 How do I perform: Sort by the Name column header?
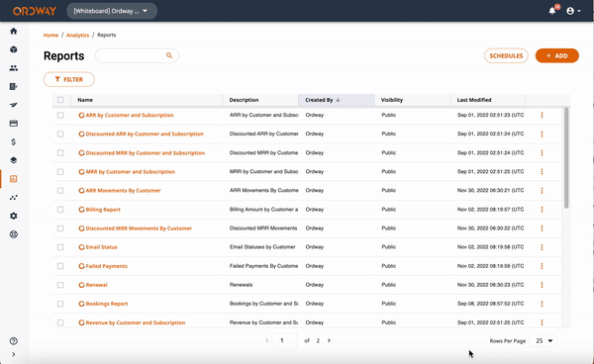[x=85, y=100]
